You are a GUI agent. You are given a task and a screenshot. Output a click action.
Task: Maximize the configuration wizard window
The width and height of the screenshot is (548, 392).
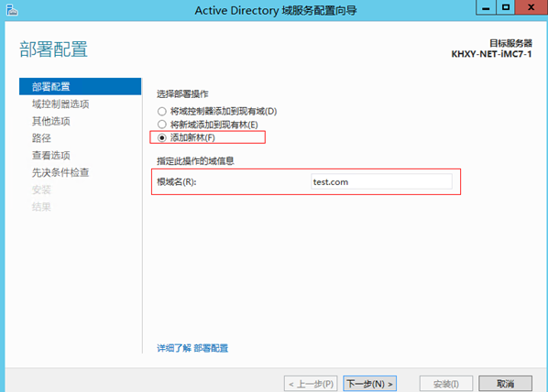[x=505, y=7]
